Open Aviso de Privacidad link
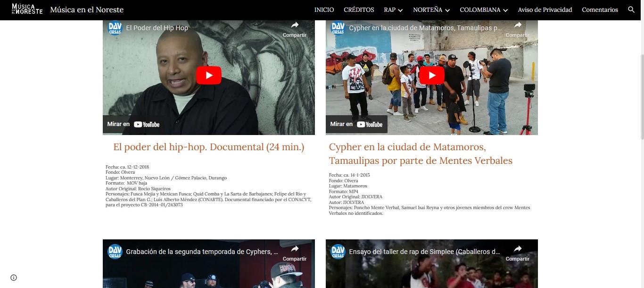This screenshot has height=288, width=644. click(545, 10)
